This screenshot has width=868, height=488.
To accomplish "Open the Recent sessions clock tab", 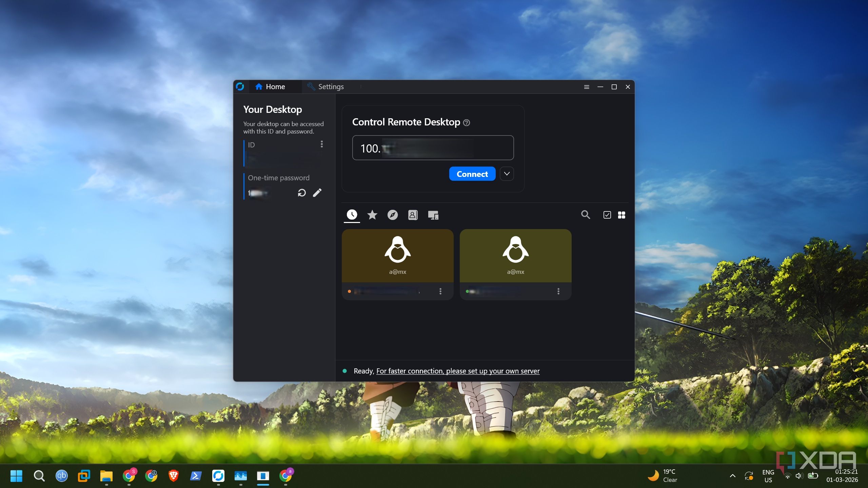I will [x=352, y=215].
